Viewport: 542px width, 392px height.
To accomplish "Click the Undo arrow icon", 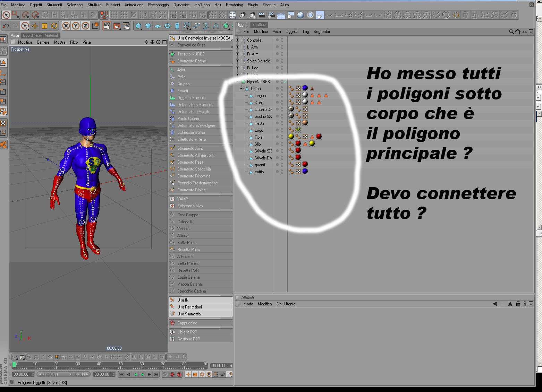I will (6, 26).
